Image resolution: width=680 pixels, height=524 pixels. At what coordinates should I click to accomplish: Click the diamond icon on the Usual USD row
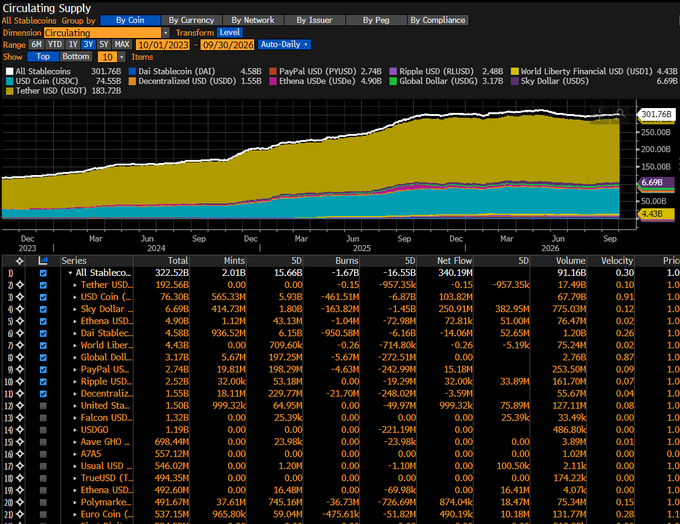tap(20, 466)
